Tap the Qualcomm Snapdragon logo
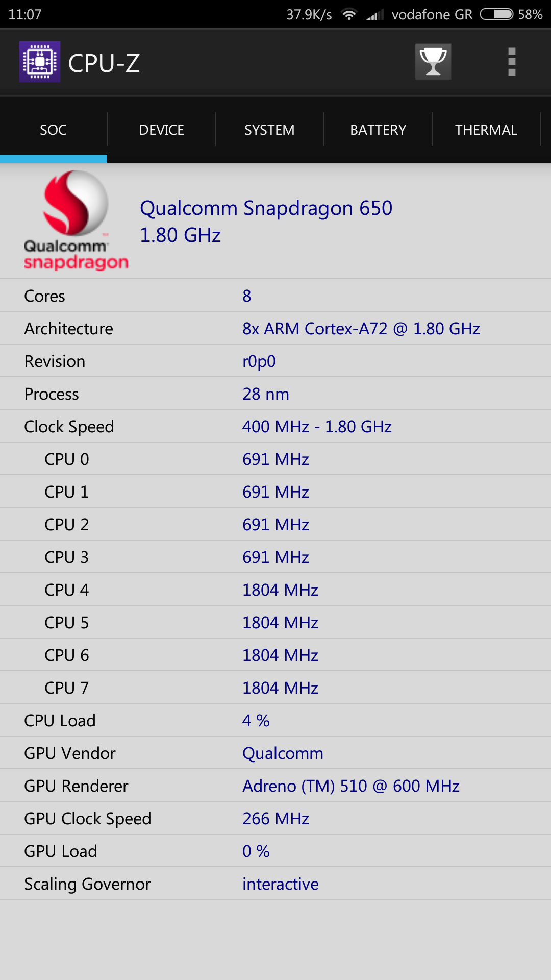Image resolution: width=551 pixels, height=980 pixels. coord(76,220)
